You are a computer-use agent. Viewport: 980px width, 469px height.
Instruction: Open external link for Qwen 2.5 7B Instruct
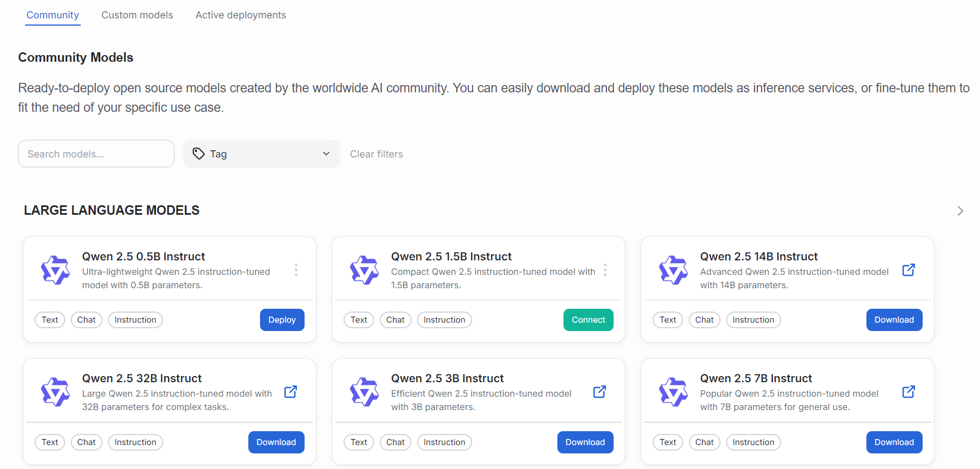(x=908, y=392)
